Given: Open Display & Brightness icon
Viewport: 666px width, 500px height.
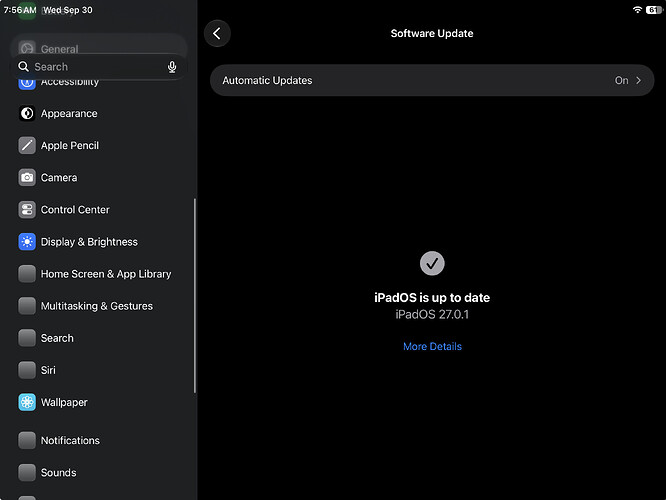Looking at the screenshot, I should click(x=27, y=242).
